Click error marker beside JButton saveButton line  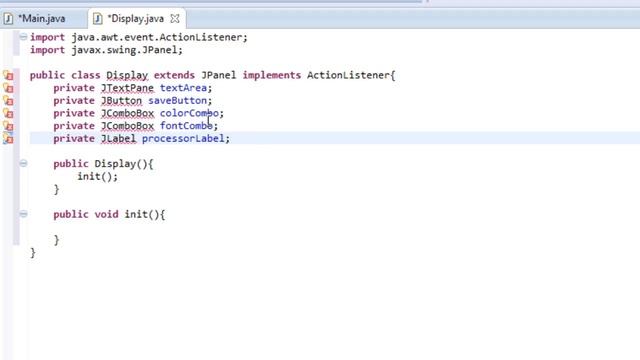point(8,101)
